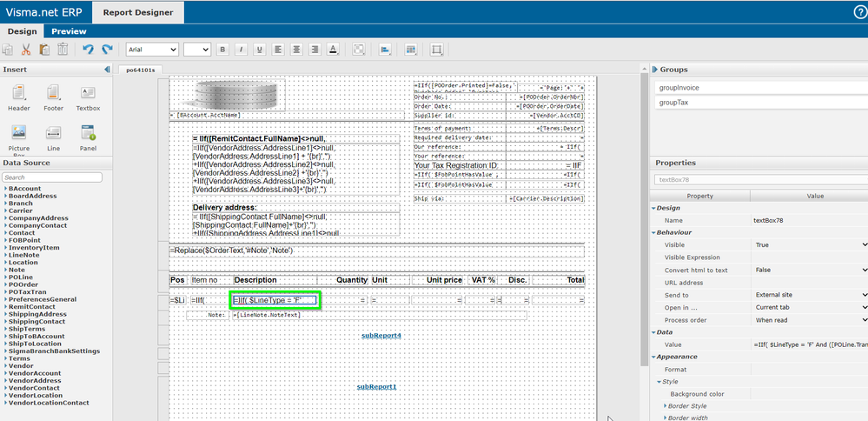Select the InventoryItem data source item

(x=34, y=248)
